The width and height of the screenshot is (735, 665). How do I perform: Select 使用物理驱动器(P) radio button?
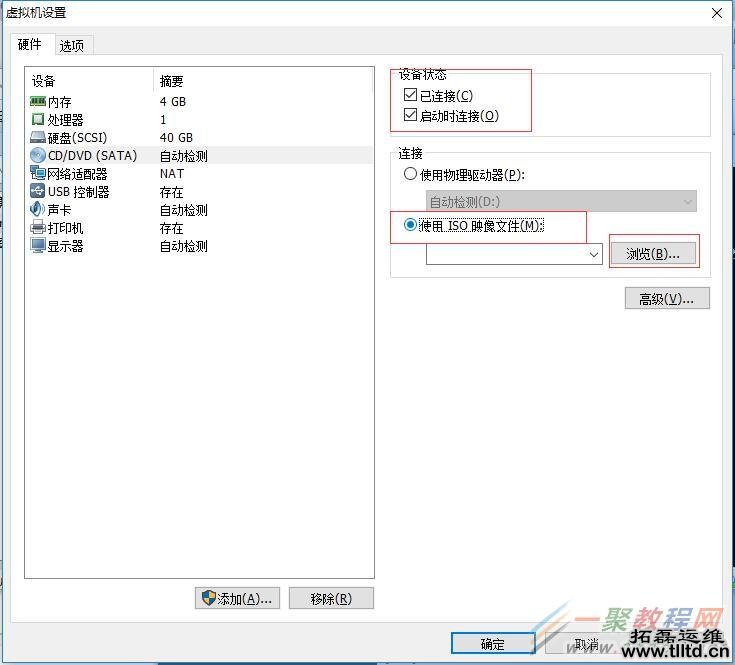pos(410,174)
